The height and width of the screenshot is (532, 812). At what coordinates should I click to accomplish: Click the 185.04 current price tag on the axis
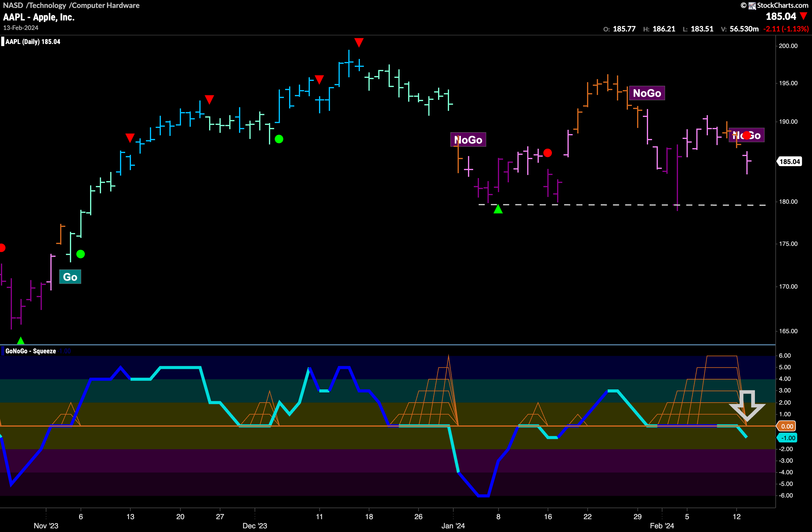point(789,162)
